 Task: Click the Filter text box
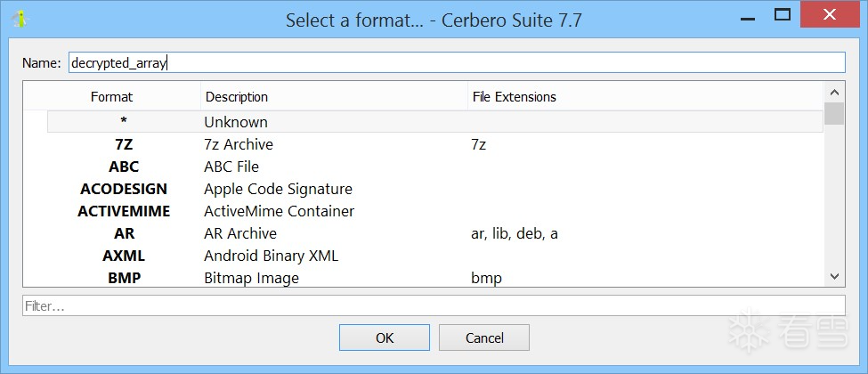434,305
